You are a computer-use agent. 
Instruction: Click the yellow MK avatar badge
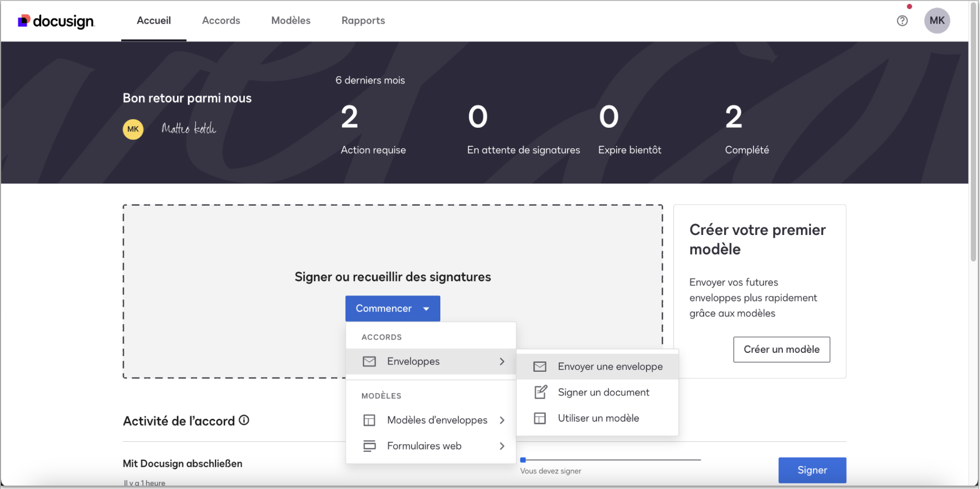(x=133, y=129)
